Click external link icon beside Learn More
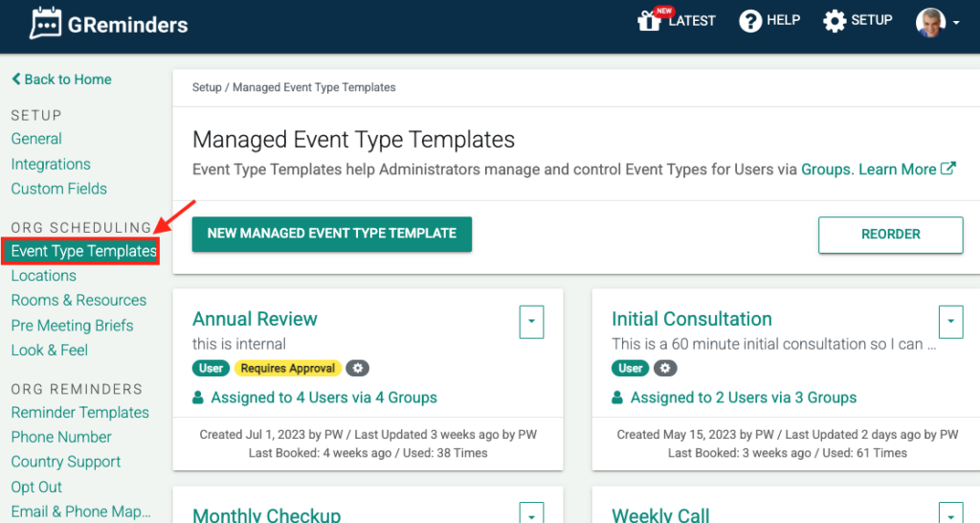 948,169
